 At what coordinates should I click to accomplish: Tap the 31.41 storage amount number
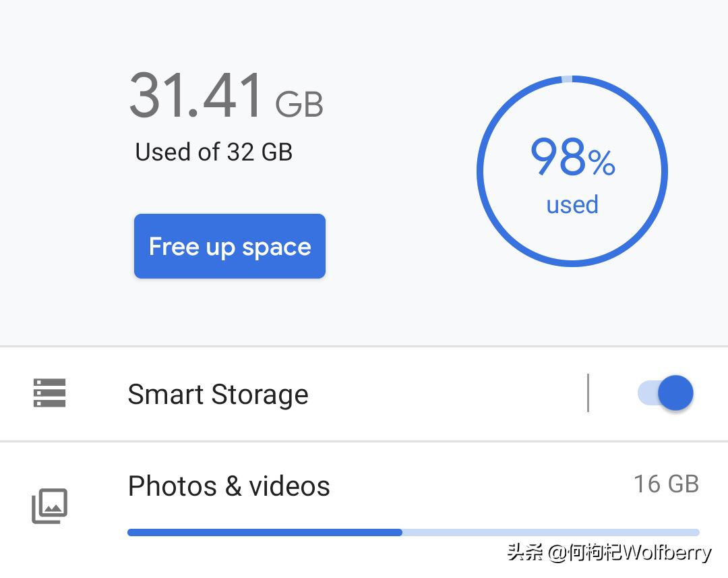[195, 96]
